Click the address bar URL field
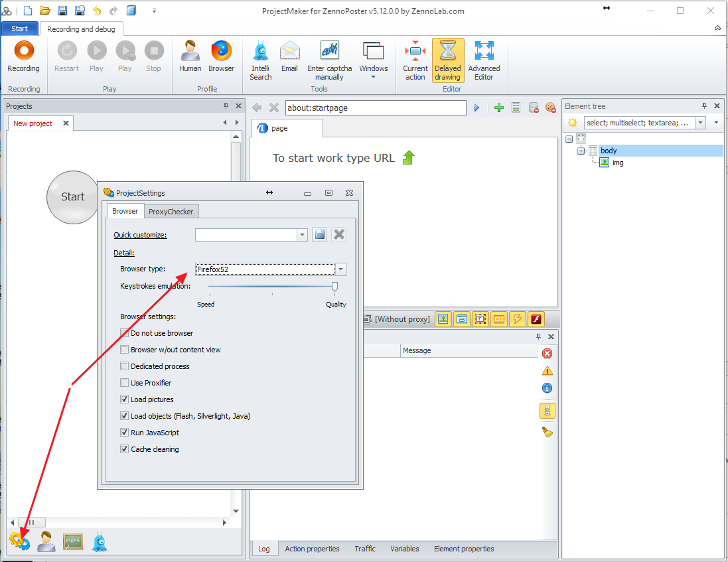Viewport: 728px width, 562px height. [x=376, y=107]
